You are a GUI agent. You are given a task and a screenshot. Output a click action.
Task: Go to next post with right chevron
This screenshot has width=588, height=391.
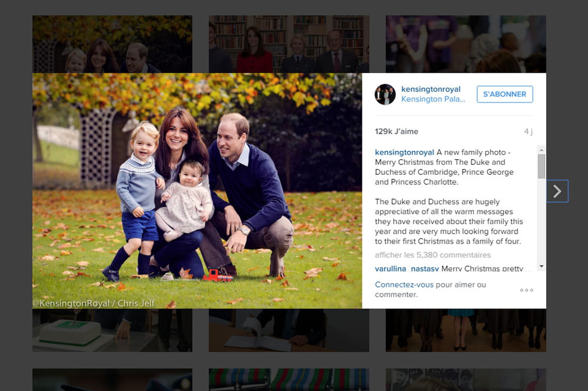coord(557,191)
